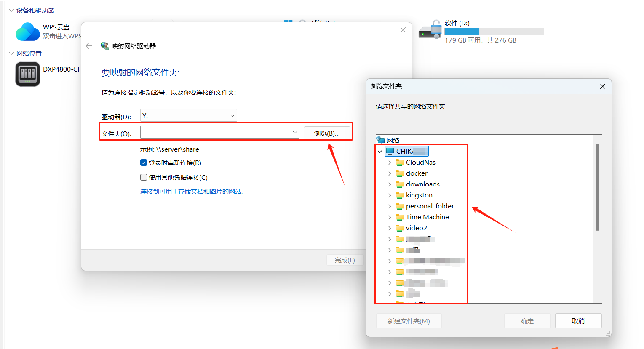Select the 网络 root network icon
Image resolution: width=644 pixels, height=349 pixels.
click(x=381, y=140)
